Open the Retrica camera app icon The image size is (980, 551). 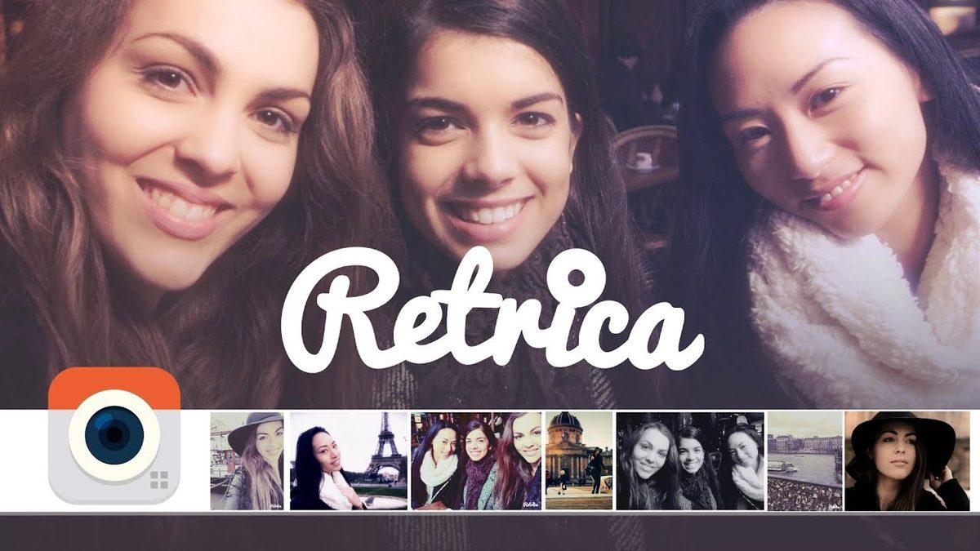[114, 435]
